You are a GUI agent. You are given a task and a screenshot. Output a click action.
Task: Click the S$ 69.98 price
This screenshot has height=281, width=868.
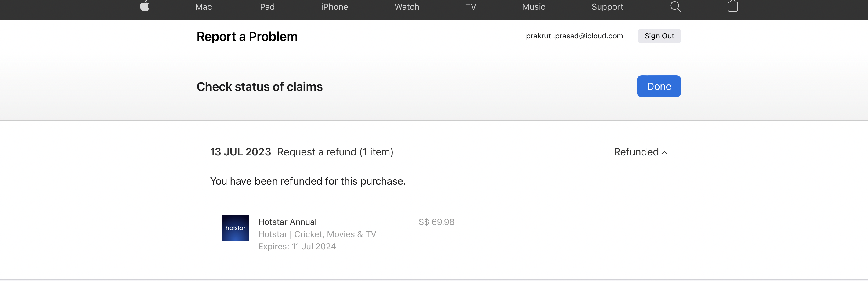436,222
